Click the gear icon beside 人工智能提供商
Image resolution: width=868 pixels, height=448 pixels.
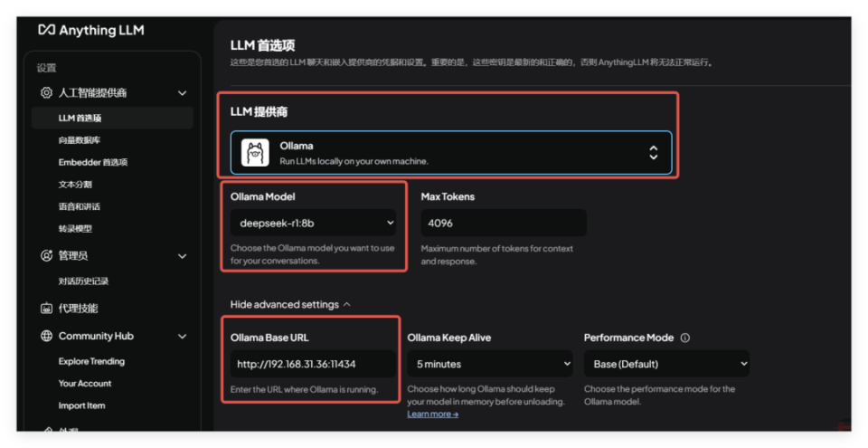click(46, 92)
